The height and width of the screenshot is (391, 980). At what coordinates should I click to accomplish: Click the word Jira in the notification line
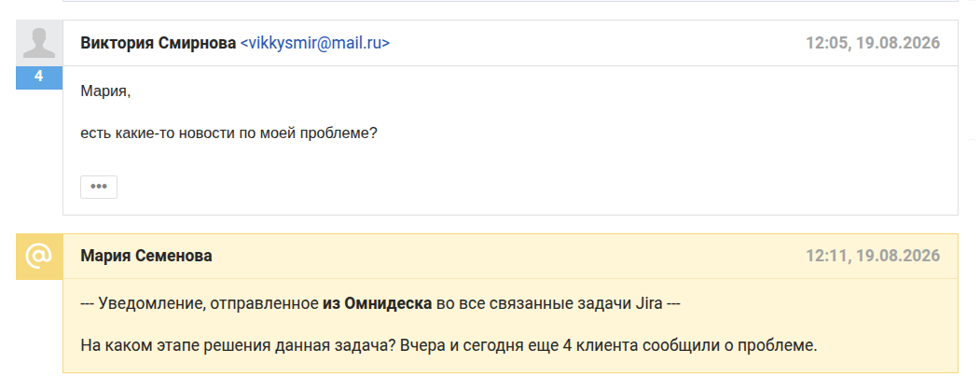tap(649, 304)
